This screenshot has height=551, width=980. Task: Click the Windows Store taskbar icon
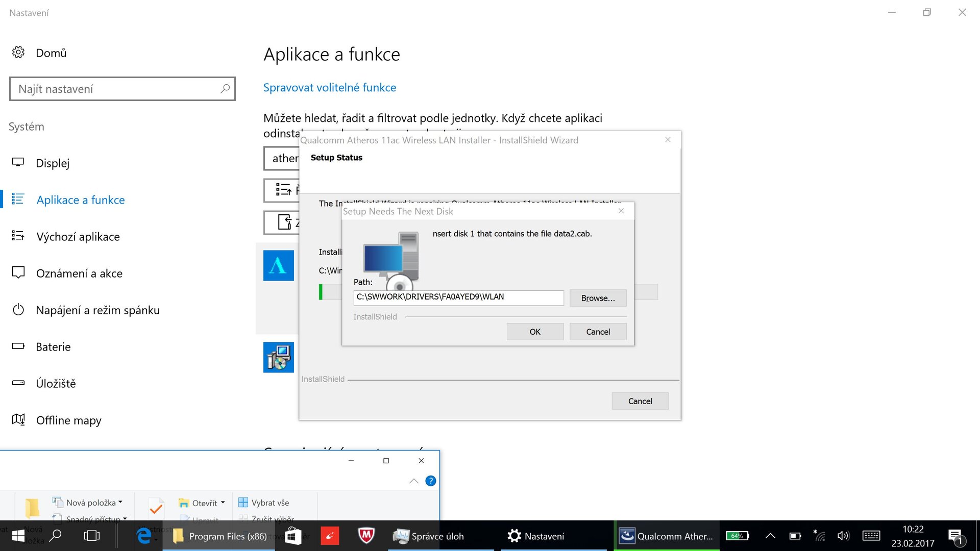293,536
